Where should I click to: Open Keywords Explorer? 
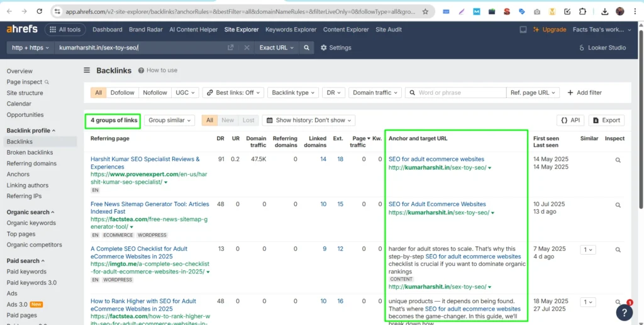[x=291, y=30]
